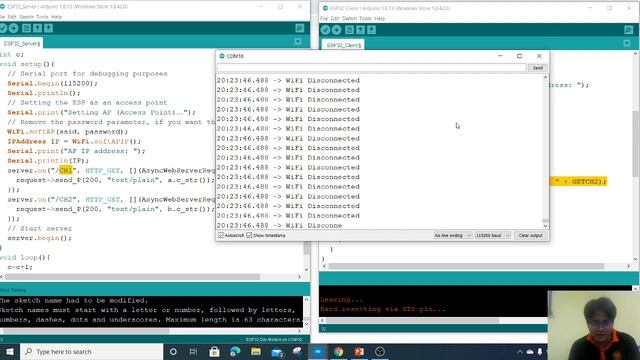
Task: Click Serial.begin(115200) code line
Action: (52, 83)
